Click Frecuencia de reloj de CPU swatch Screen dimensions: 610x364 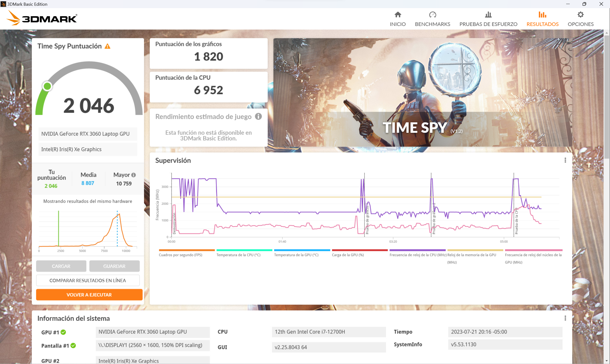pos(417,250)
